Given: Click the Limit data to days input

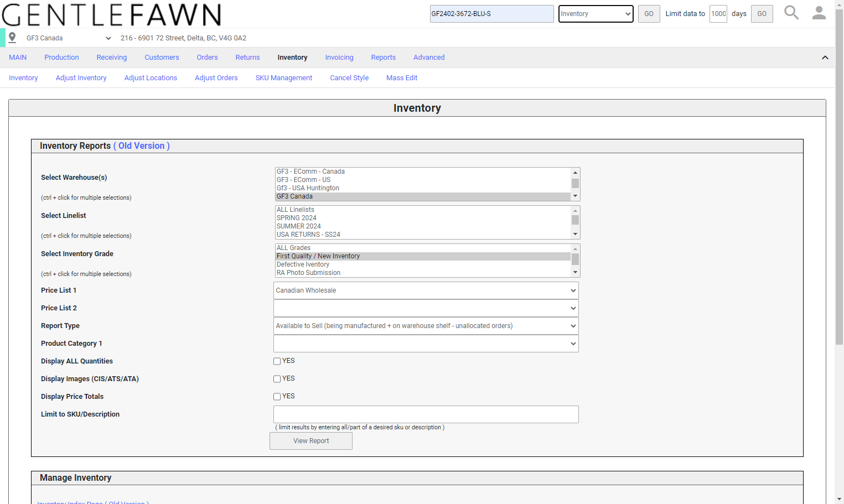Looking at the screenshot, I should pyautogui.click(x=718, y=14).
